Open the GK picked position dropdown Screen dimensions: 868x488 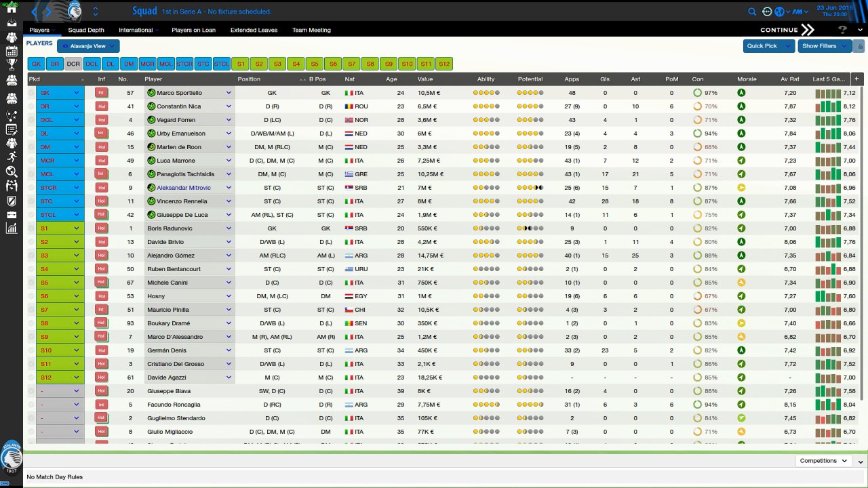click(x=60, y=93)
